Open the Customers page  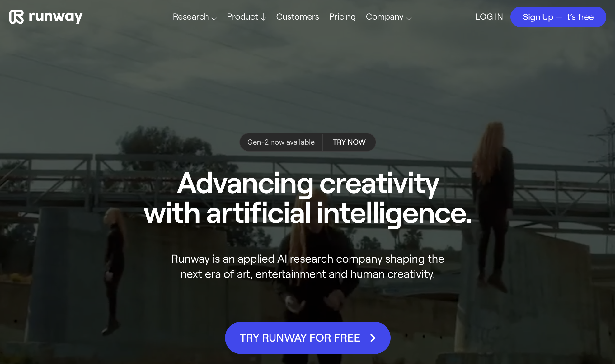pos(298,17)
